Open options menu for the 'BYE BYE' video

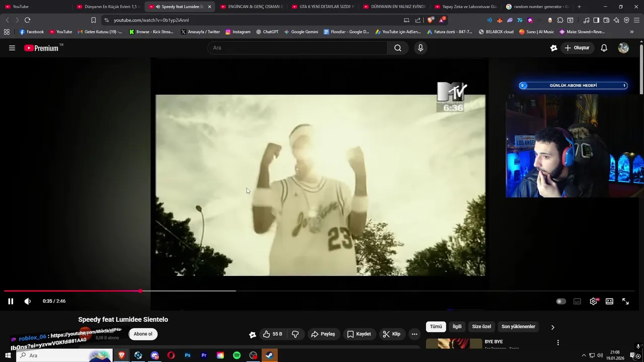558,343
